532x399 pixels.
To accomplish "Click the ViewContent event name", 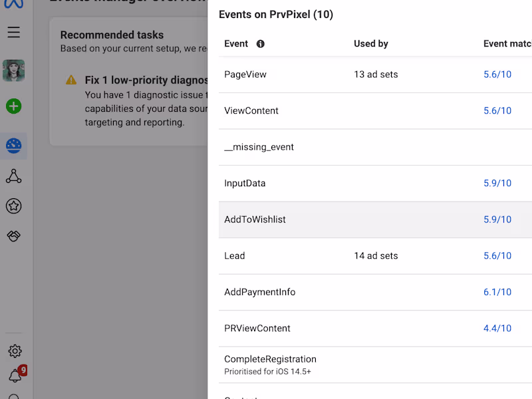I will point(251,111).
